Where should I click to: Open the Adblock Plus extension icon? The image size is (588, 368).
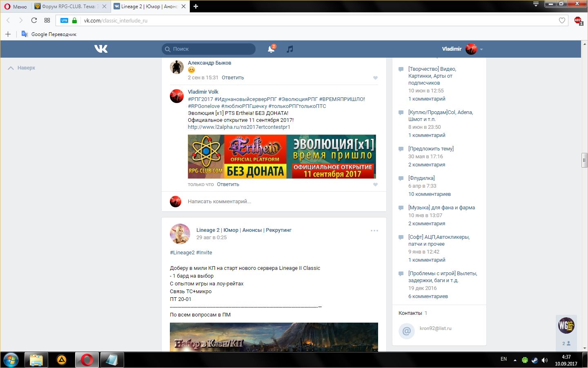click(578, 20)
